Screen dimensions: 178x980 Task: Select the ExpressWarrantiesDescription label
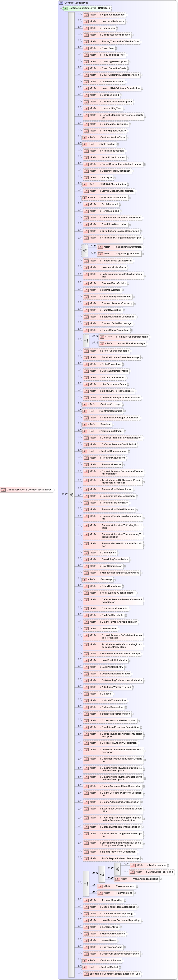pos(119,721)
